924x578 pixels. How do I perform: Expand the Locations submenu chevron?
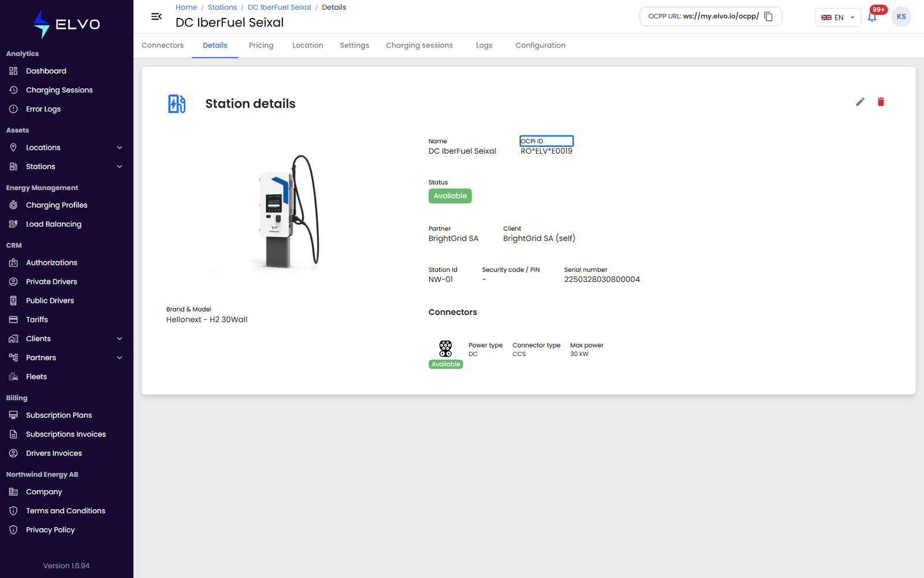[x=120, y=147]
